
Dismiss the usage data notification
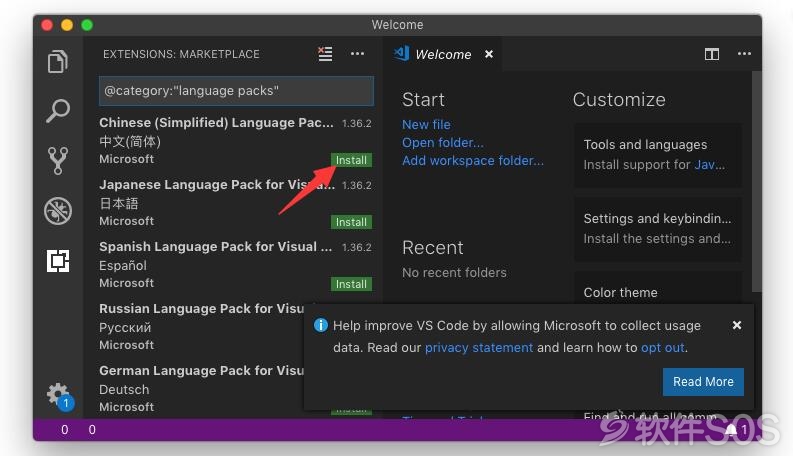pyautogui.click(x=737, y=325)
